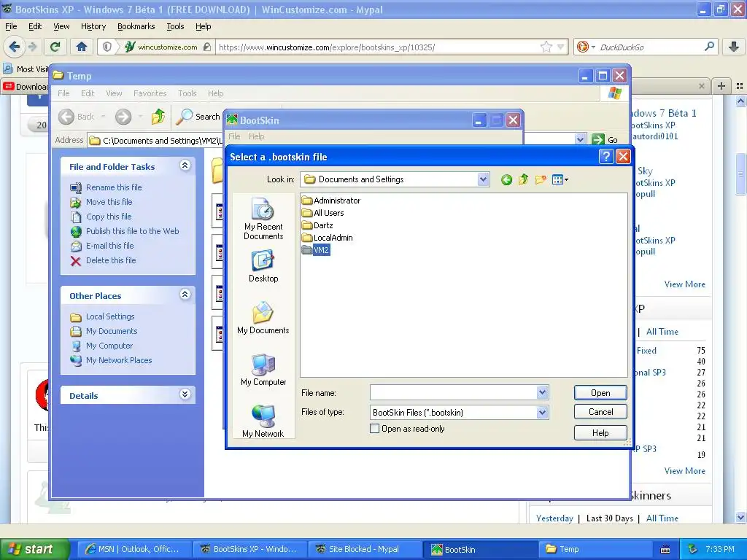Open Help menu in BootSkin window
The width and height of the screenshot is (747, 560).
(x=256, y=136)
